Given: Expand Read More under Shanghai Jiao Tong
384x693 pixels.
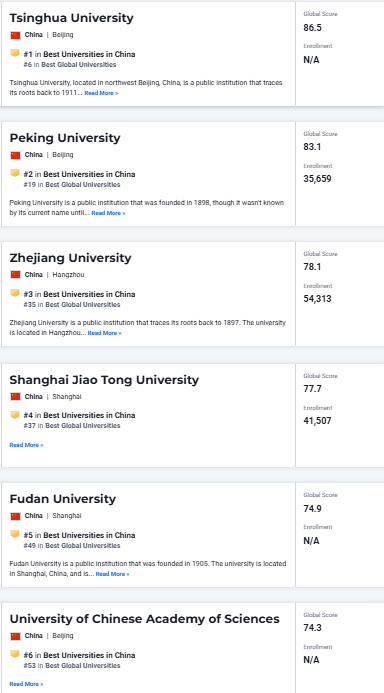Looking at the screenshot, I should (26, 445).
